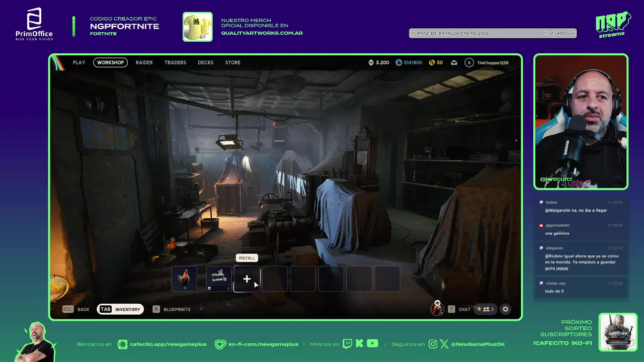
Task: Click the Próximo Sorteo Suscriptores text
Action: (566, 328)
